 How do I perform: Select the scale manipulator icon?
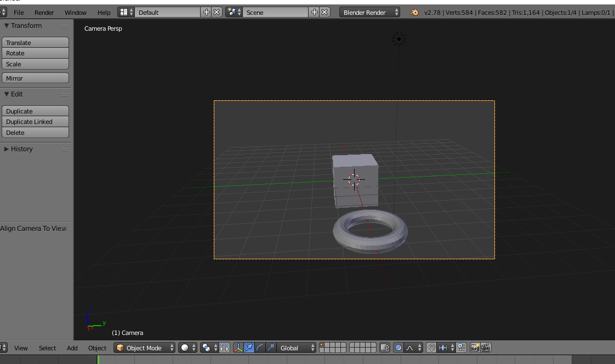click(x=271, y=348)
